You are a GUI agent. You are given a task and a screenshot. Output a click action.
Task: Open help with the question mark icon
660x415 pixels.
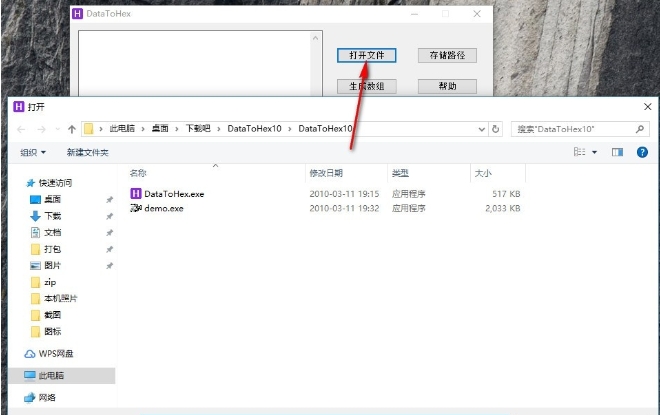coord(642,152)
